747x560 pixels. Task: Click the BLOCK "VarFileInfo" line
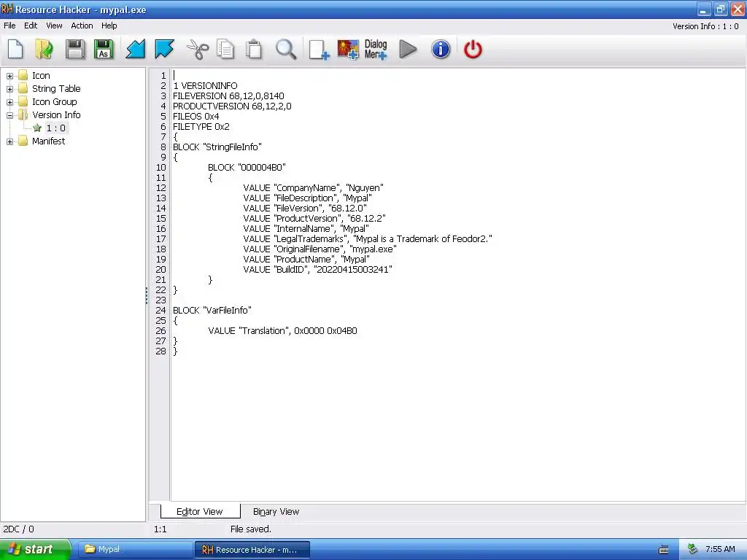click(212, 310)
